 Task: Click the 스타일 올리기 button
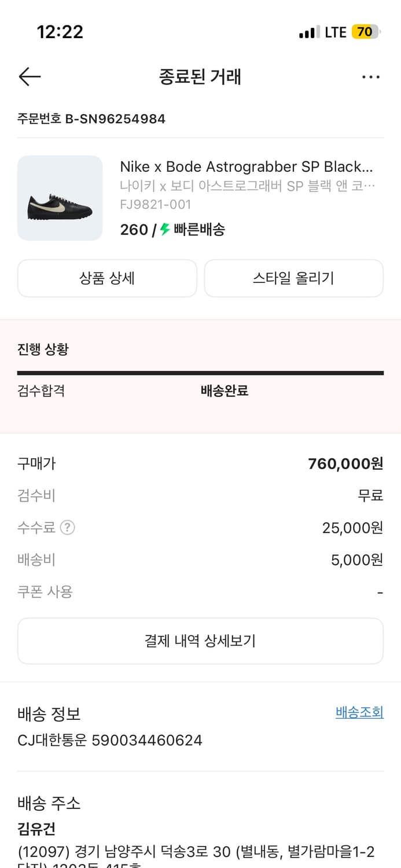click(293, 278)
